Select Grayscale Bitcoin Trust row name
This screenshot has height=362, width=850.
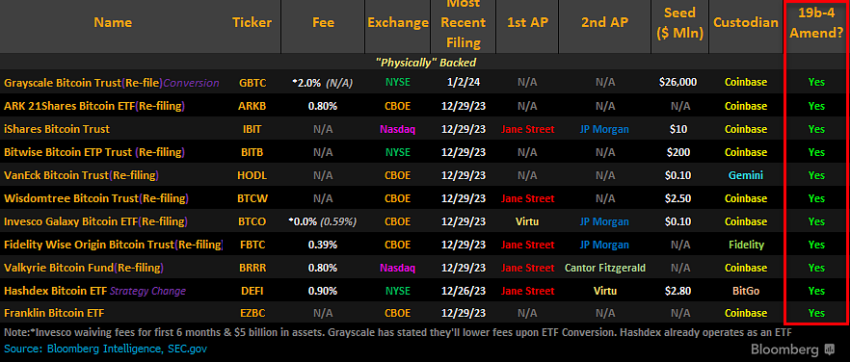pyautogui.click(x=111, y=83)
